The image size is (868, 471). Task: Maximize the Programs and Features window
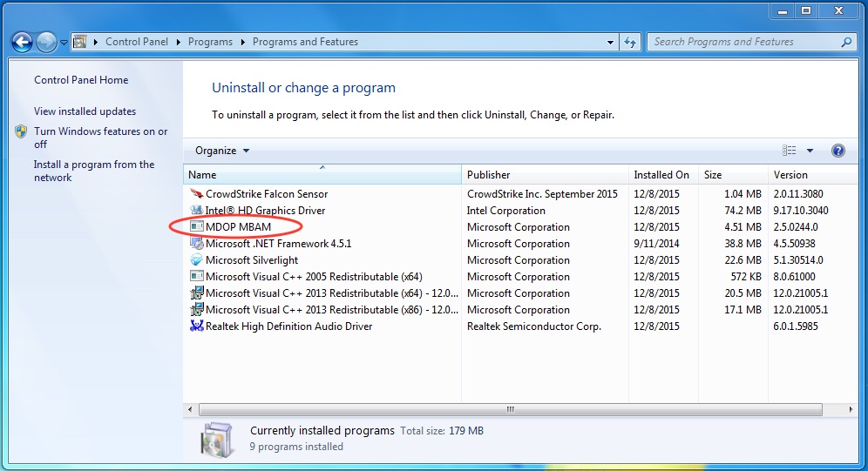click(806, 10)
